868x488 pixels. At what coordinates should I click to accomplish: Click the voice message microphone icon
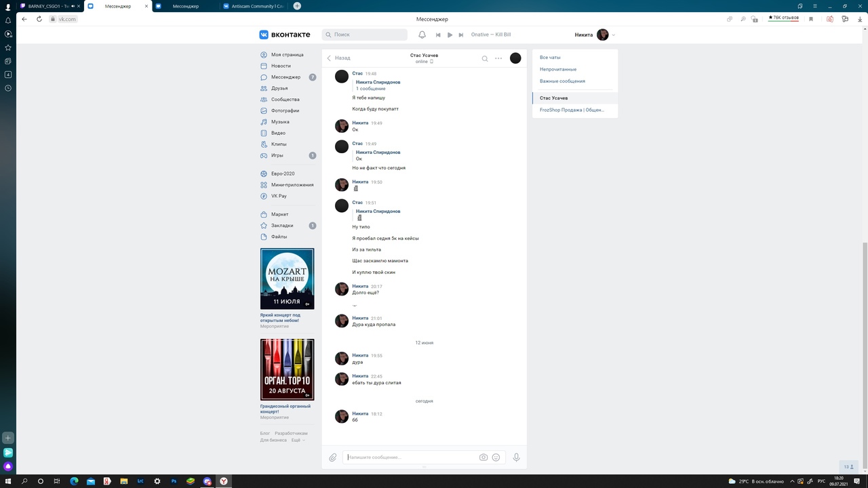tap(516, 457)
